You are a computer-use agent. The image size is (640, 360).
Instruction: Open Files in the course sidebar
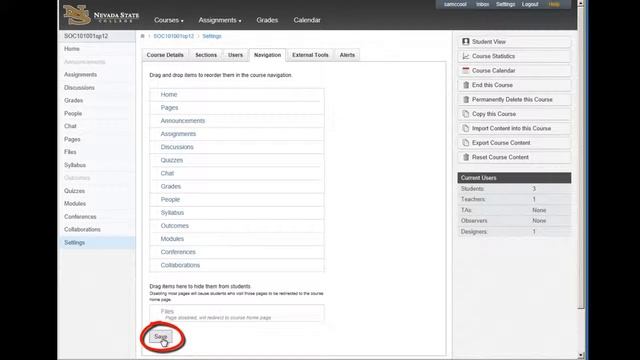tap(70, 152)
